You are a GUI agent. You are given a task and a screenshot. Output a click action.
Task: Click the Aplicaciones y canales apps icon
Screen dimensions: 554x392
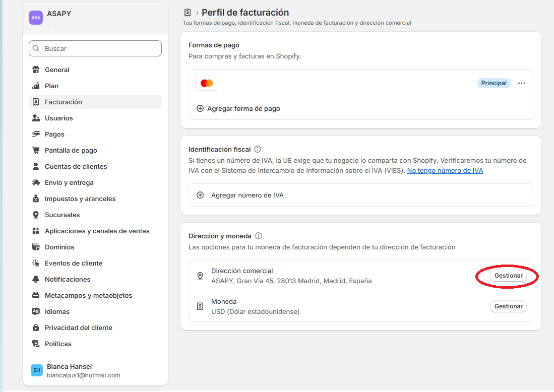click(36, 231)
